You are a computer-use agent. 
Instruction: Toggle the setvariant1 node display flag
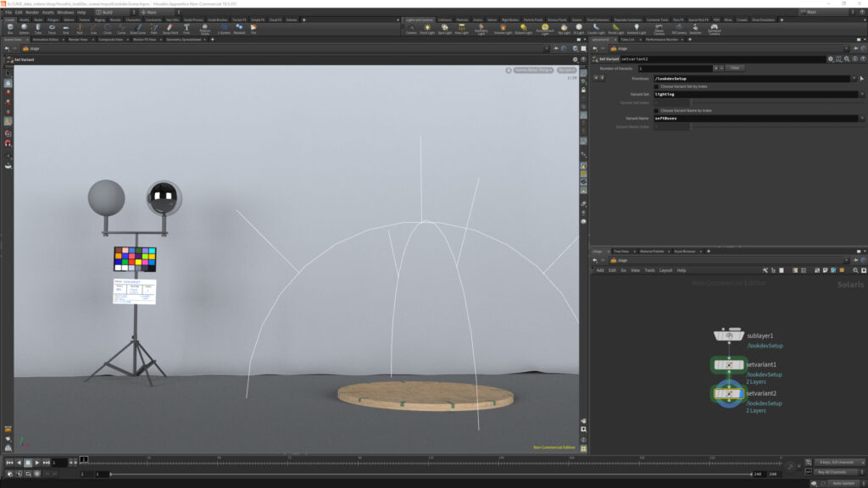740,365
